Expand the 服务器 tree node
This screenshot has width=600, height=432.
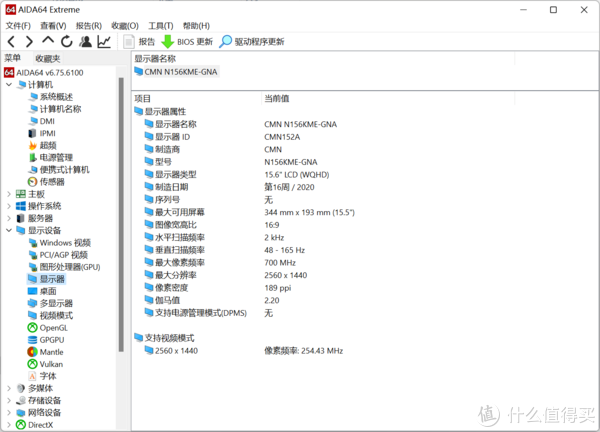click(x=9, y=218)
